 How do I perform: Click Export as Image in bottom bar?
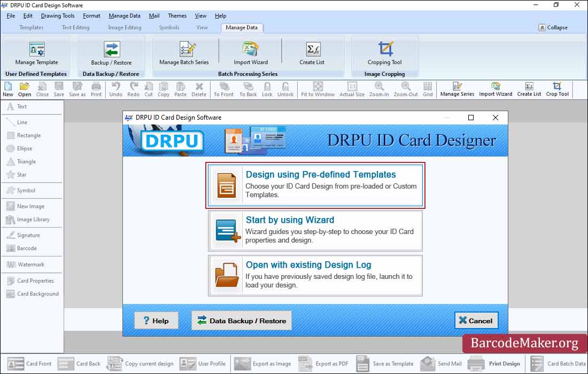pos(262,363)
